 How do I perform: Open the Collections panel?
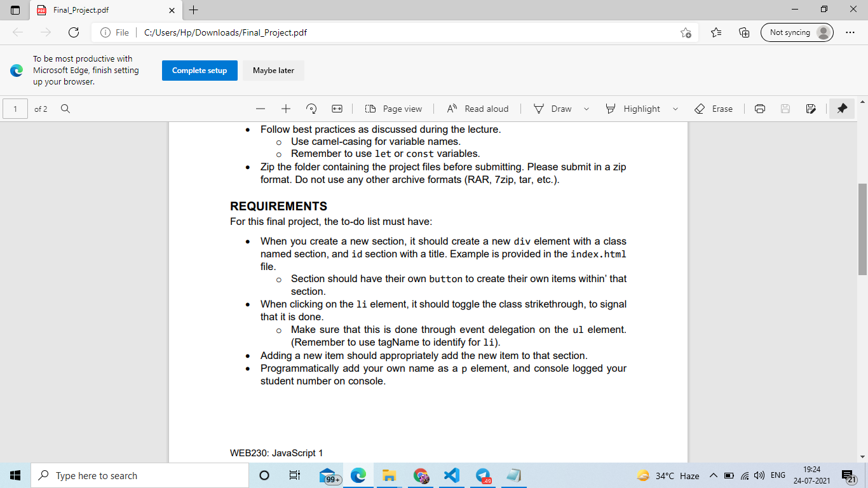pos(744,32)
